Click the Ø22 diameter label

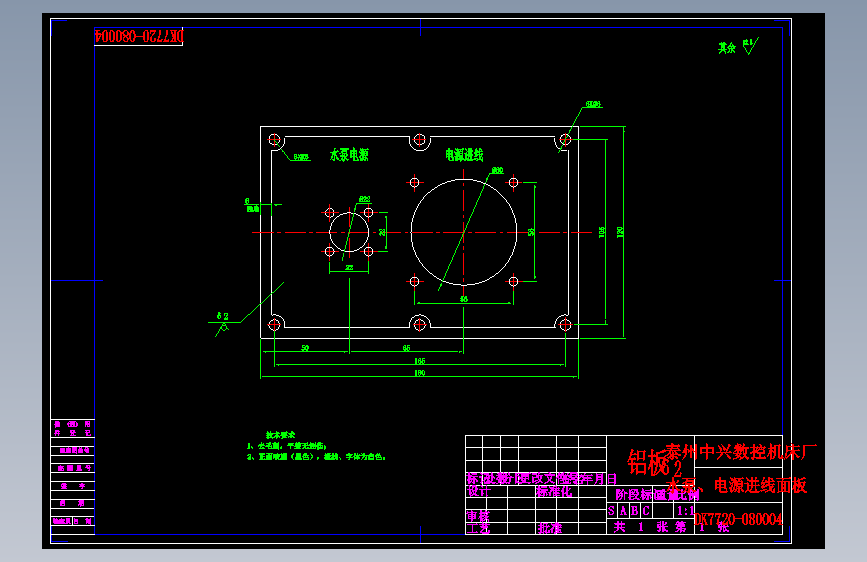pos(365,199)
